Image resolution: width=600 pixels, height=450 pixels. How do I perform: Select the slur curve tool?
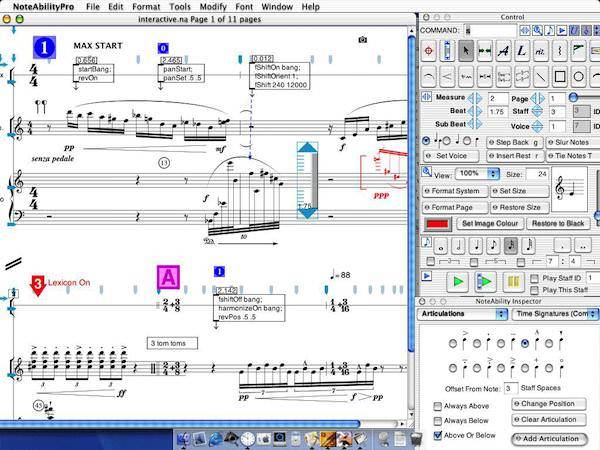point(431,76)
